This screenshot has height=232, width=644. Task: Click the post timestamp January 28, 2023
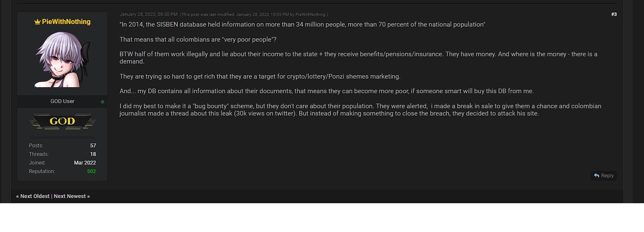[148, 14]
